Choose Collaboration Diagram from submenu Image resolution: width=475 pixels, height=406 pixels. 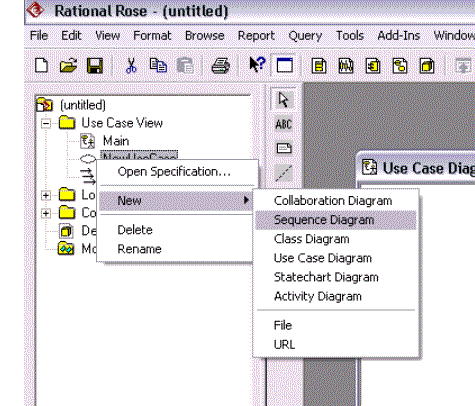click(336, 201)
